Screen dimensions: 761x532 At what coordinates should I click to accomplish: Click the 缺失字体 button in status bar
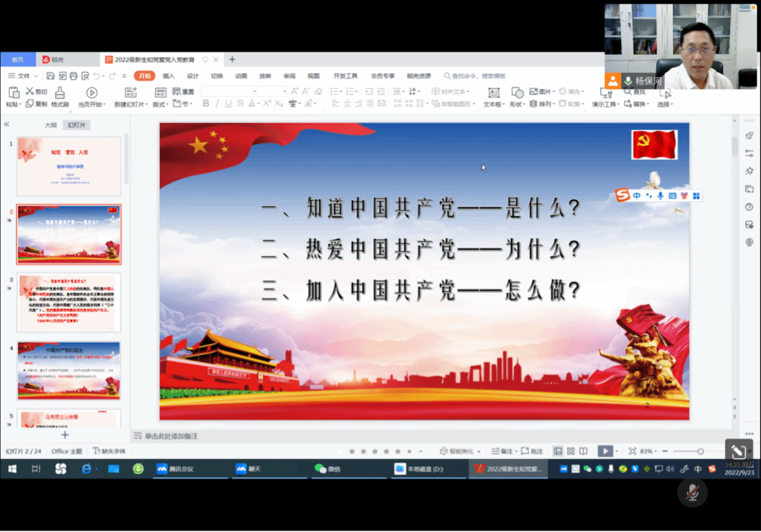(109, 451)
